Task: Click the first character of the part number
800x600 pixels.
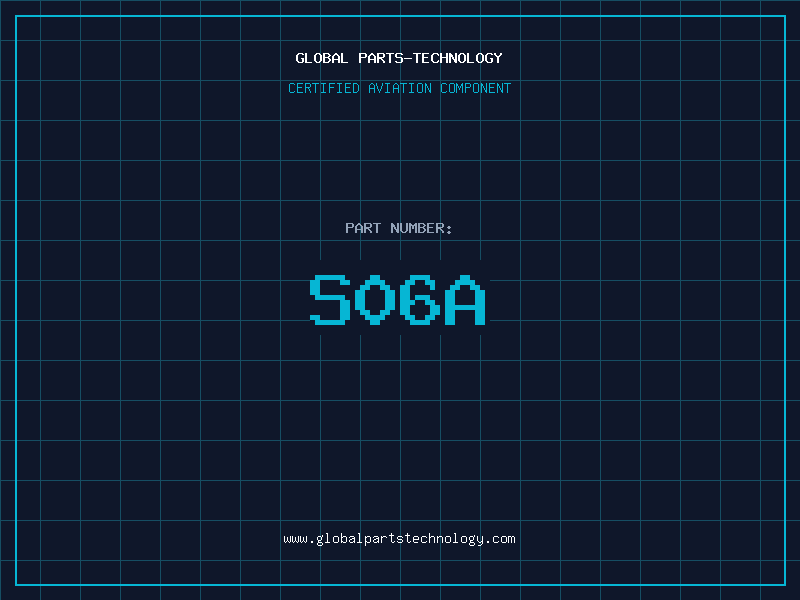Action: click(x=330, y=301)
